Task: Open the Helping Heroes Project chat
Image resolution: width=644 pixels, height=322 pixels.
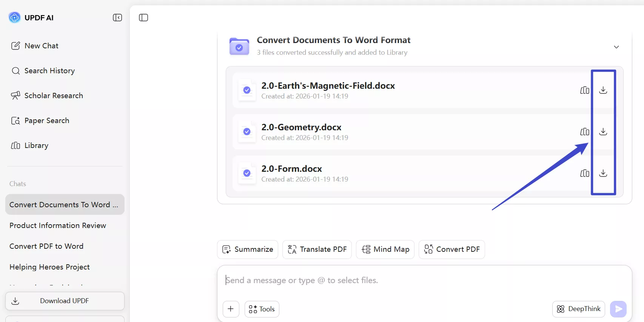Action: (49, 267)
